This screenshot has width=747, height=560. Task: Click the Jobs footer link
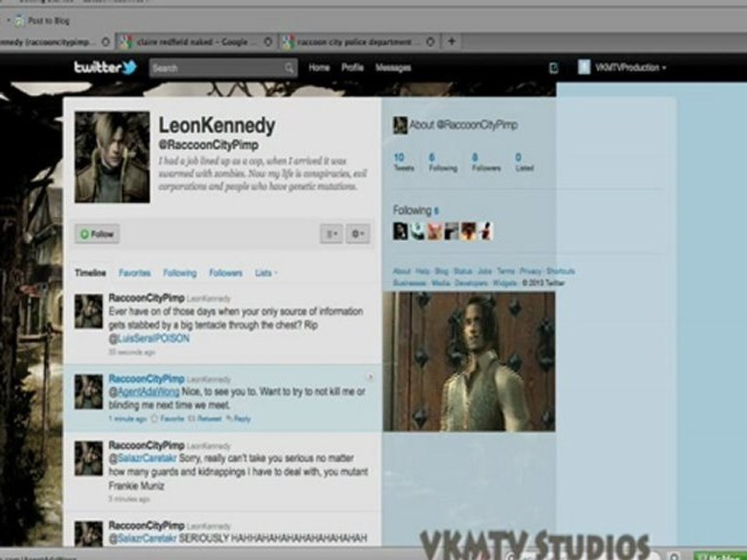[485, 271]
